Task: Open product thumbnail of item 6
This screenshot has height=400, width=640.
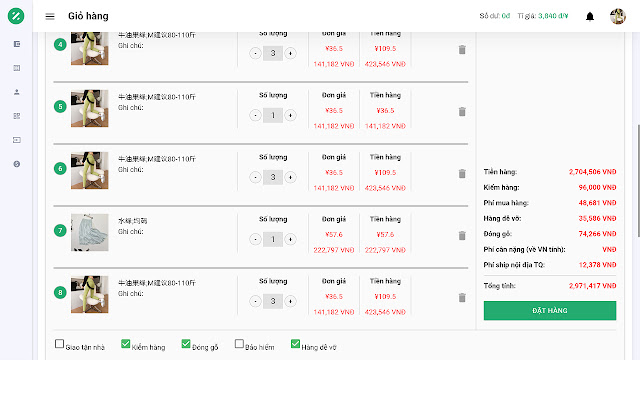Action: tap(90, 171)
